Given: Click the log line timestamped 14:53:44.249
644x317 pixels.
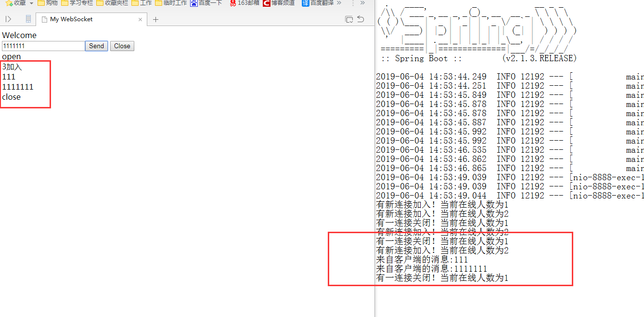Looking at the screenshot, I should pos(510,77).
